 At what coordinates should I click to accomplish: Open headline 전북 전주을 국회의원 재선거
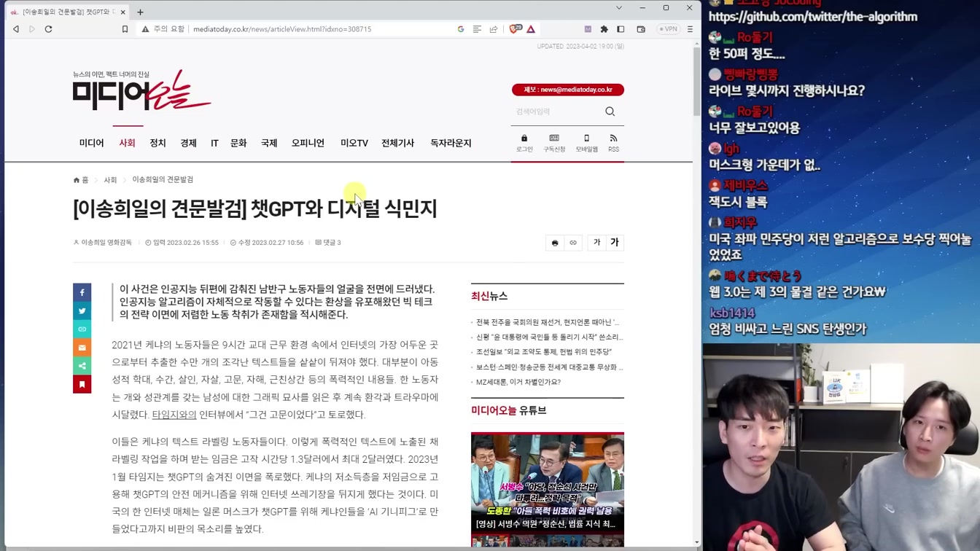pos(548,322)
